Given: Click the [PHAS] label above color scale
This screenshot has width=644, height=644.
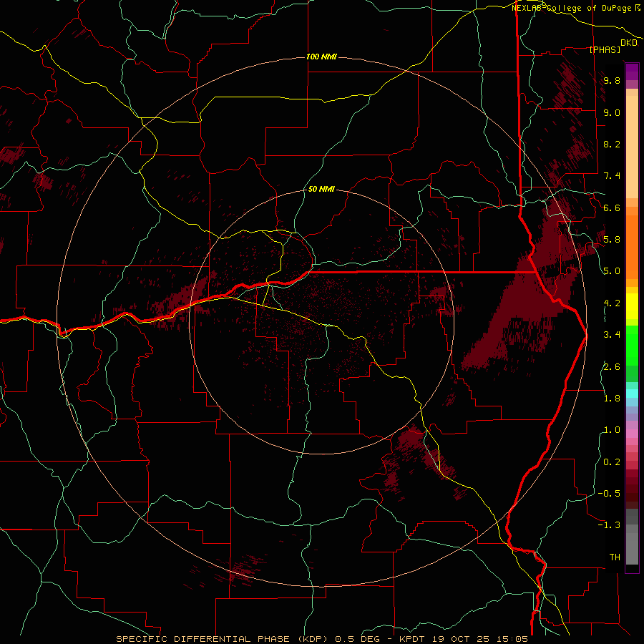Looking at the screenshot, I should click(x=605, y=49).
